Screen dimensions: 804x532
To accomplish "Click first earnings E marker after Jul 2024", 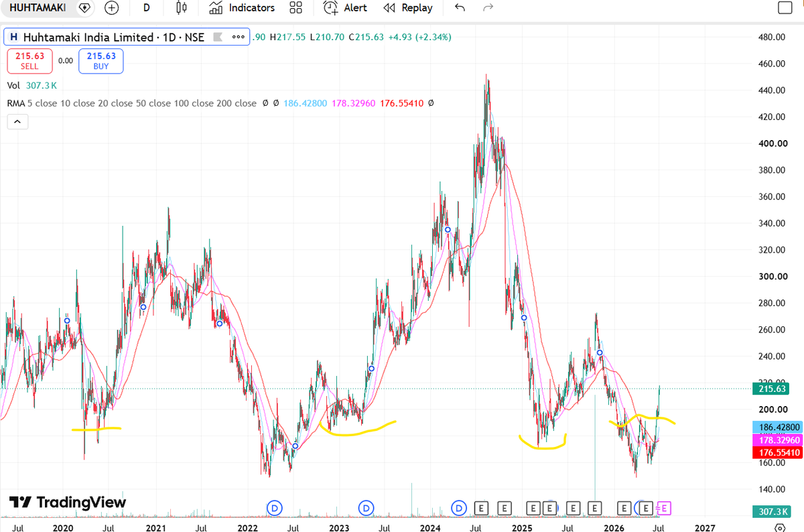I will pyautogui.click(x=481, y=508).
